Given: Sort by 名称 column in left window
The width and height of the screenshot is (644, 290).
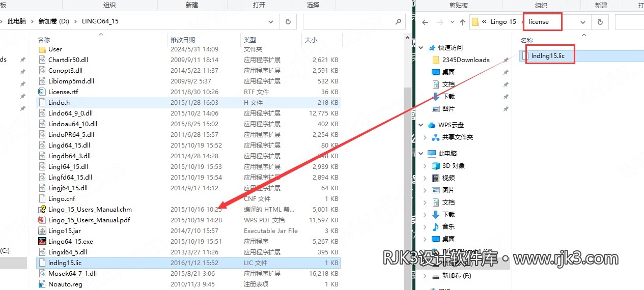Looking at the screenshot, I should 44,40.
